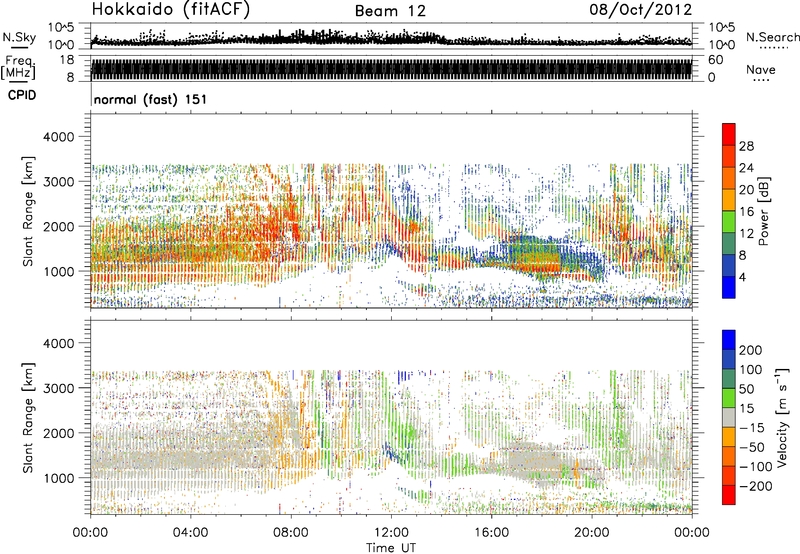Click the 1000 label on the velocity panel axis
The width and height of the screenshot is (800, 554).
point(58,478)
